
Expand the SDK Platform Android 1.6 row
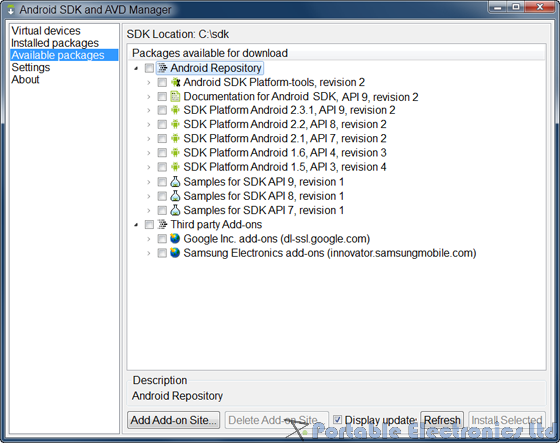pos(149,153)
